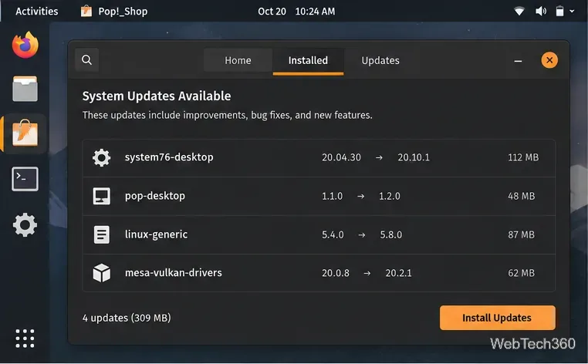Viewport: 588px width, 364px height.
Task: Click the linux-generic document icon
Action: (102, 234)
